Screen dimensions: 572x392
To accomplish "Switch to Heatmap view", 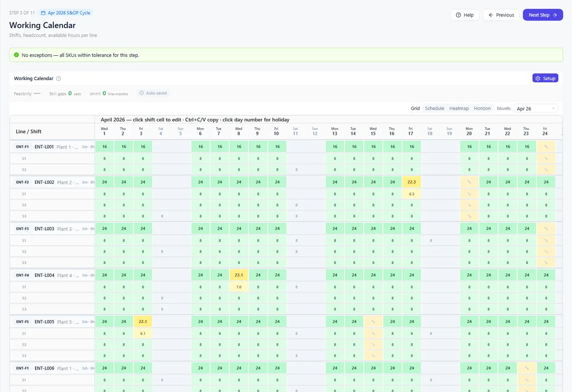I will [459, 109].
